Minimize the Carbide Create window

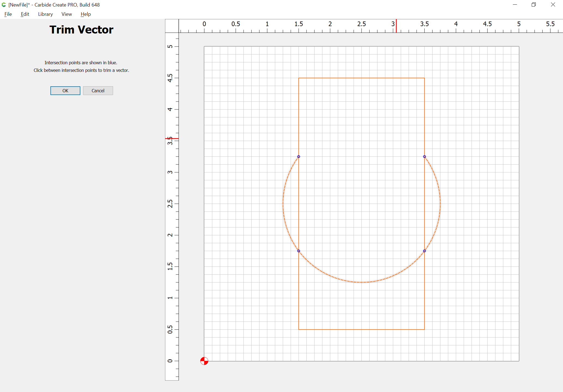515,5
